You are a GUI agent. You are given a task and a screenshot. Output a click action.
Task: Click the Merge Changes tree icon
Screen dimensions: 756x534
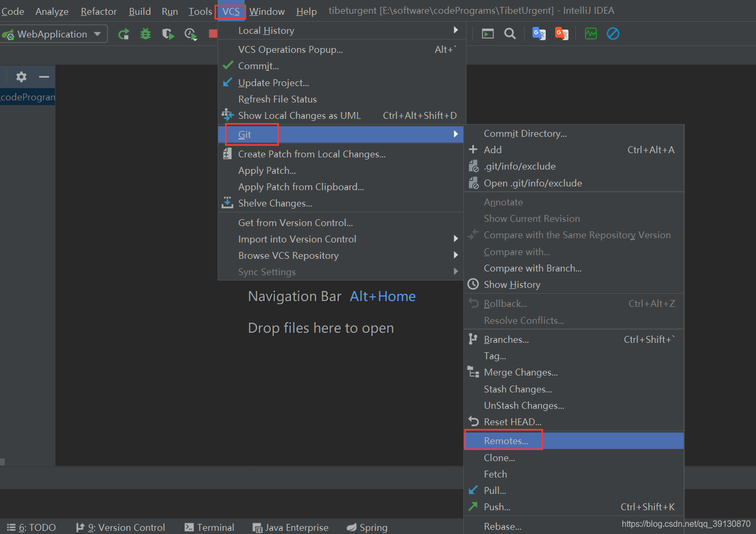click(x=473, y=372)
